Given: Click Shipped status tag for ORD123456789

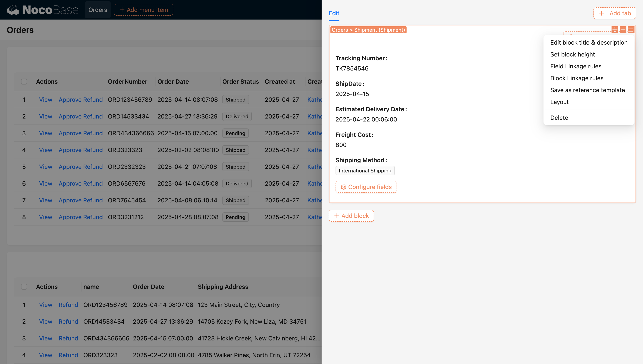Looking at the screenshot, I should coord(235,100).
